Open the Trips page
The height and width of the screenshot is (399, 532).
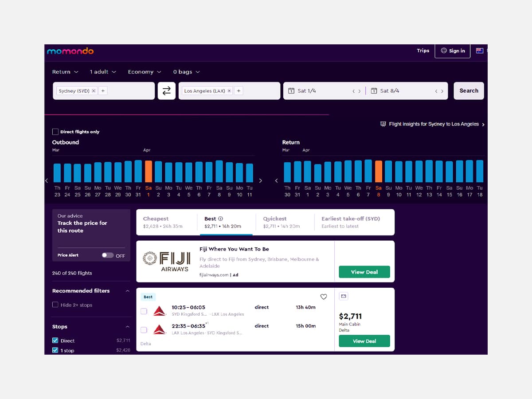pos(423,51)
